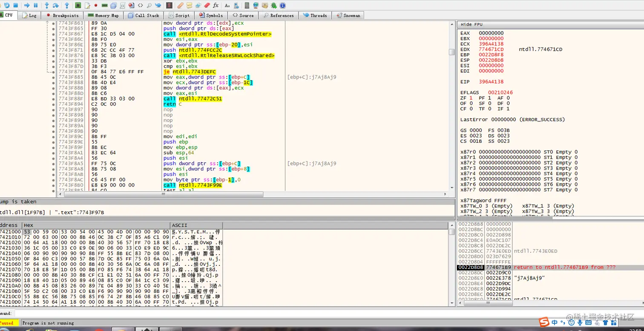Open About dialog with the blue info icon
The height and width of the screenshot is (331, 644).
click(282, 5)
